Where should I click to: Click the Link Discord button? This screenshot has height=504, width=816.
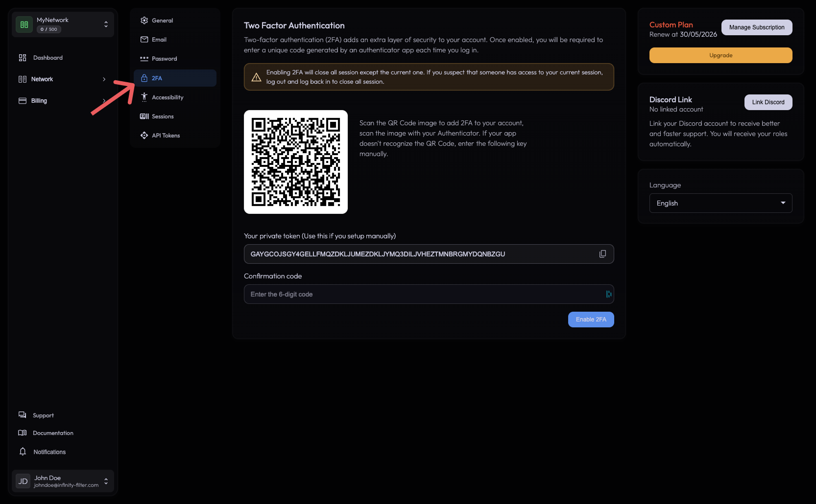[x=768, y=102]
